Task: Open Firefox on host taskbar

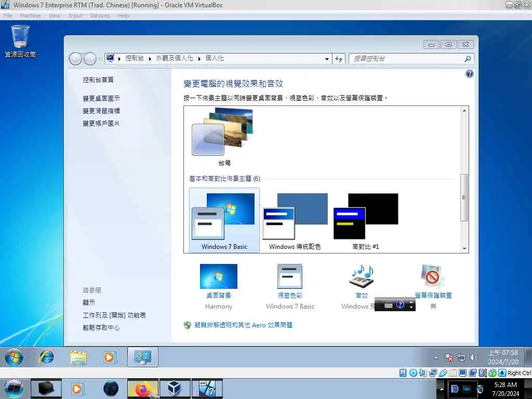Action: (142, 389)
